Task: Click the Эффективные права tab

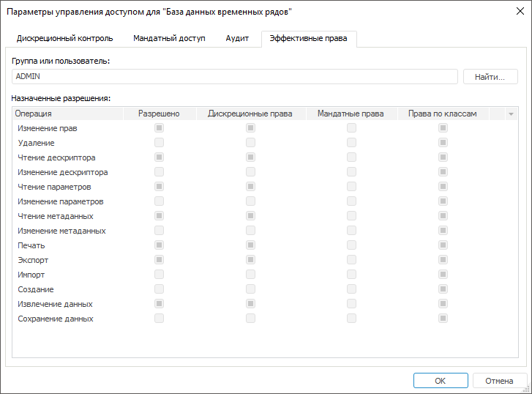Action: [x=308, y=37]
